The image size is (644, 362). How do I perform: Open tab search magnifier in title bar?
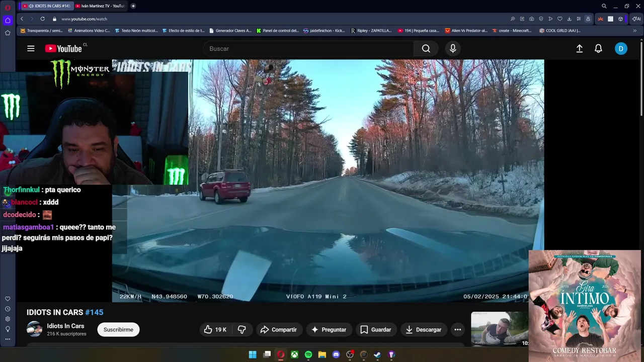[x=604, y=6]
